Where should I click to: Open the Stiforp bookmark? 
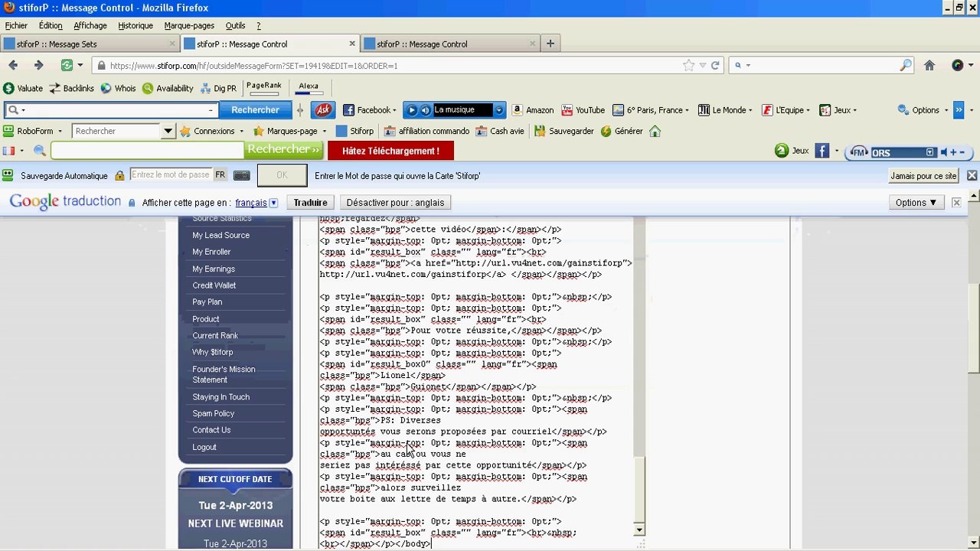click(355, 131)
